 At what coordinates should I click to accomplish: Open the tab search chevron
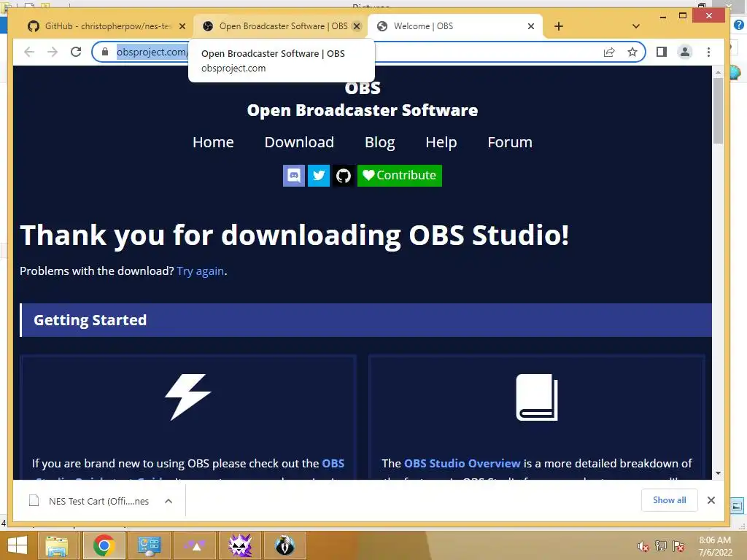(635, 26)
